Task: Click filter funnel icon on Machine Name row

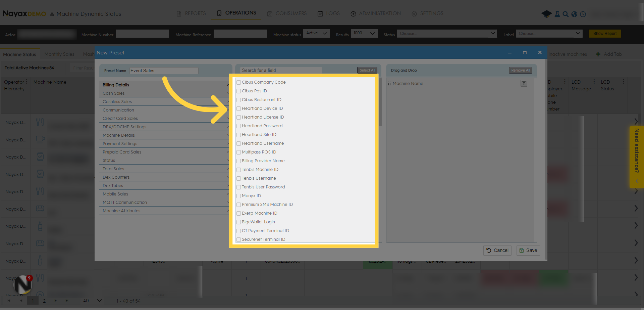Action: click(524, 83)
